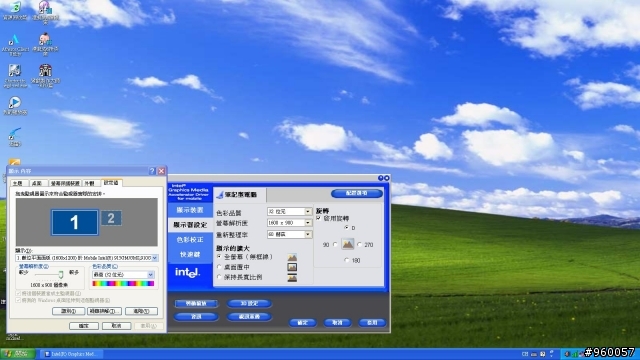Select 全螢幕（無框線）display expansion option
This screenshot has width=640, height=360.
point(219,257)
